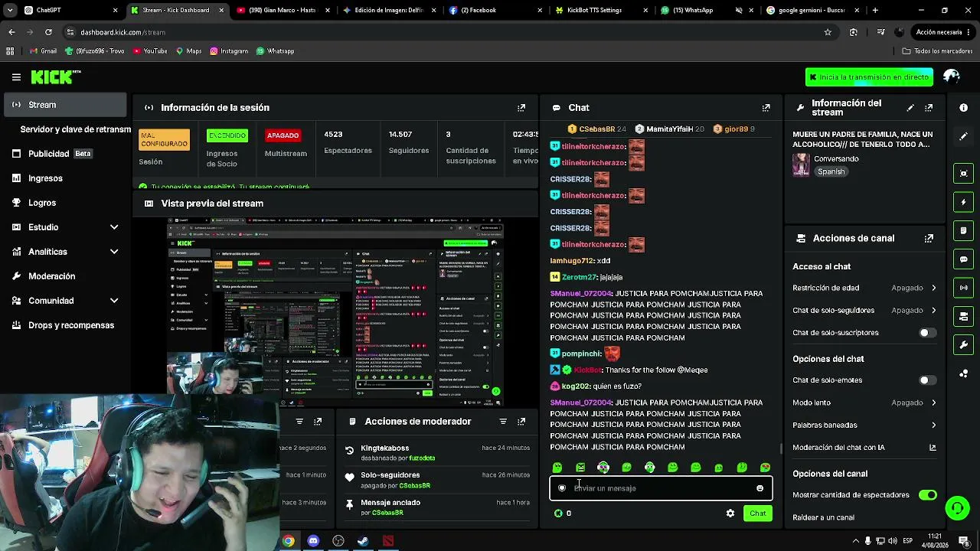The height and width of the screenshot is (551, 980).
Task: Open Chat de solo-seguidores options
Action: pos(864,311)
